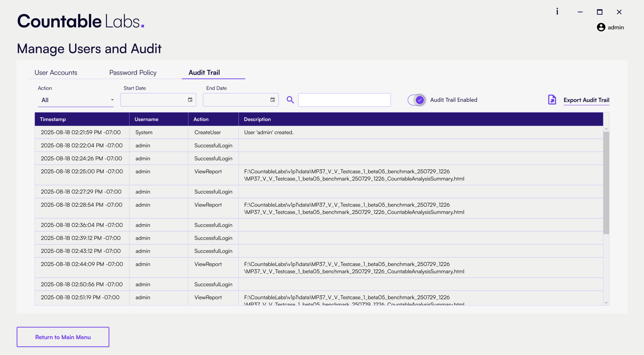Click SuccessfulLogin action in 02:27:29 row
The width and height of the screenshot is (644, 355).
tap(213, 192)
